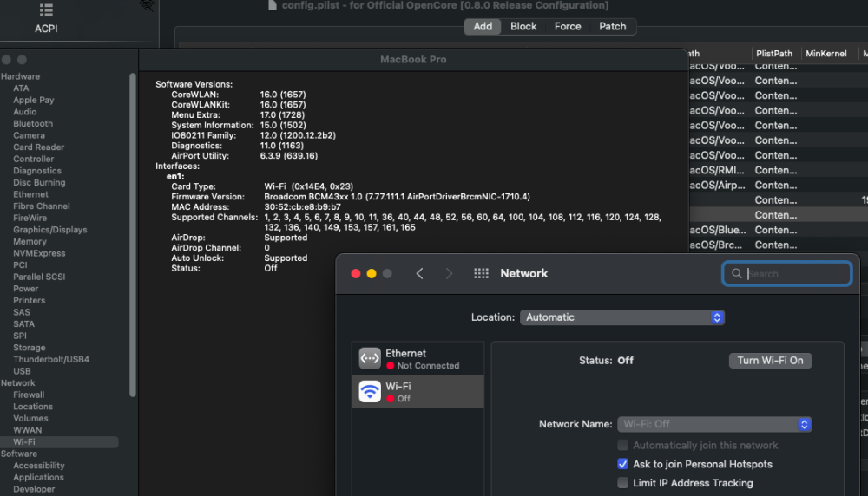Select Disc Burning in sidebar
This screenshot has width=868, height=496.
pyautogui.click(x=39, y=182)
